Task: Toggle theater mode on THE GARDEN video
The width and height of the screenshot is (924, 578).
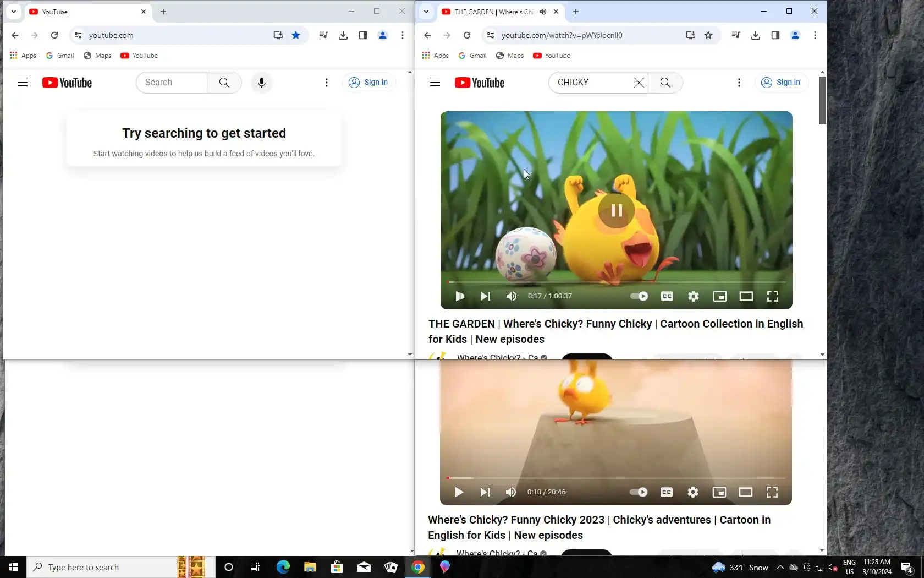Action: (x=746, y=296)
